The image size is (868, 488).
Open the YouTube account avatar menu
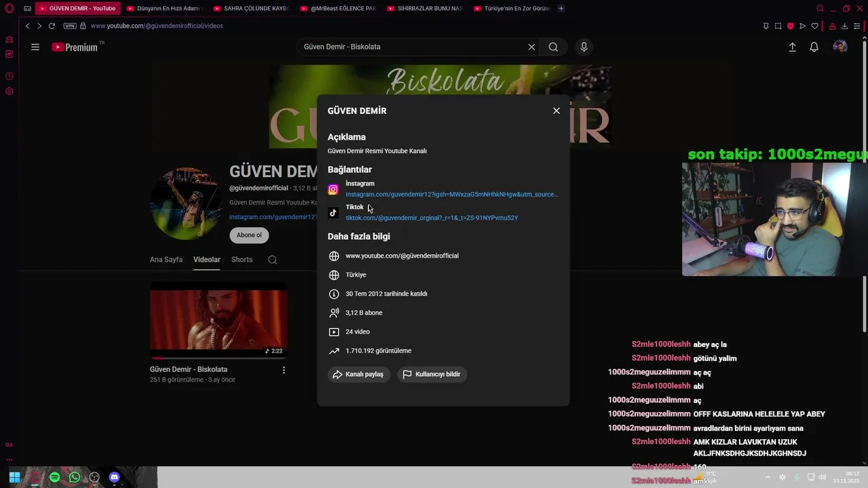(840, 47)
